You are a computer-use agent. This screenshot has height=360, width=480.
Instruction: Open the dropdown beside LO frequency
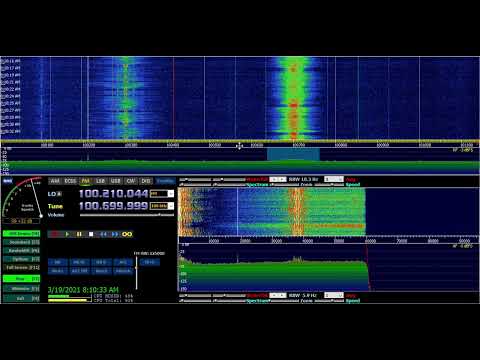[171, 194]
